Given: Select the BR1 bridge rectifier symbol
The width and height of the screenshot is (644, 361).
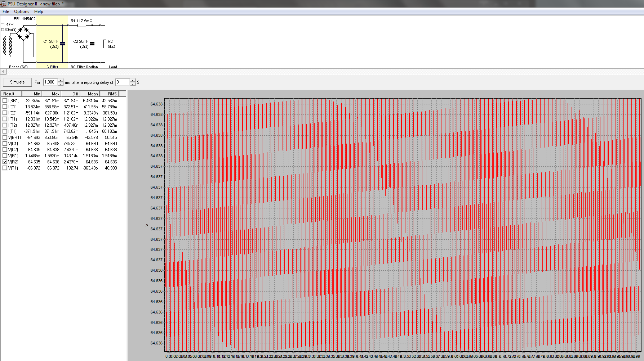Looking at the screenshot, I should click(x=24, y=33).
